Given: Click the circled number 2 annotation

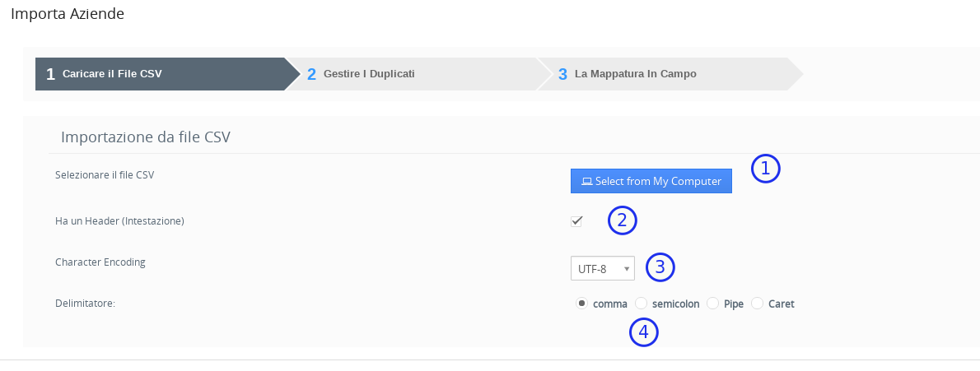Looking at the screenshot, I should (x=623, y=220).
